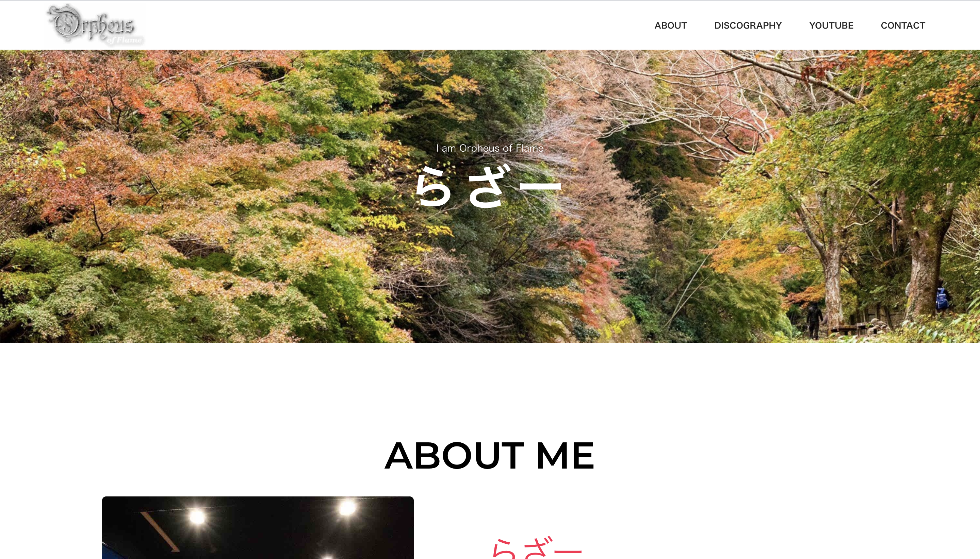The height and width of the screenshot is (559, 980).
Task: Click the Orpheus of Flame logo
Action: [95, 25]
